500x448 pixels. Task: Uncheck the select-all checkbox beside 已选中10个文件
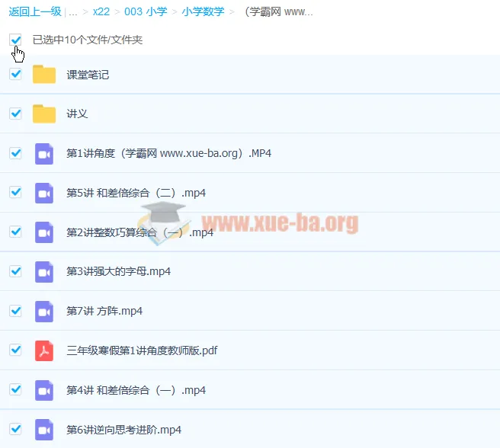pyautogui.click(x=15, y=40)
